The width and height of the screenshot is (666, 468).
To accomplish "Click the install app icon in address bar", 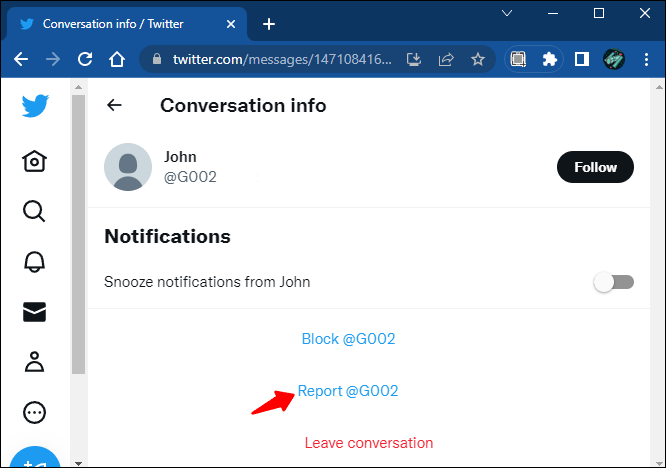I will click(414, 59).
